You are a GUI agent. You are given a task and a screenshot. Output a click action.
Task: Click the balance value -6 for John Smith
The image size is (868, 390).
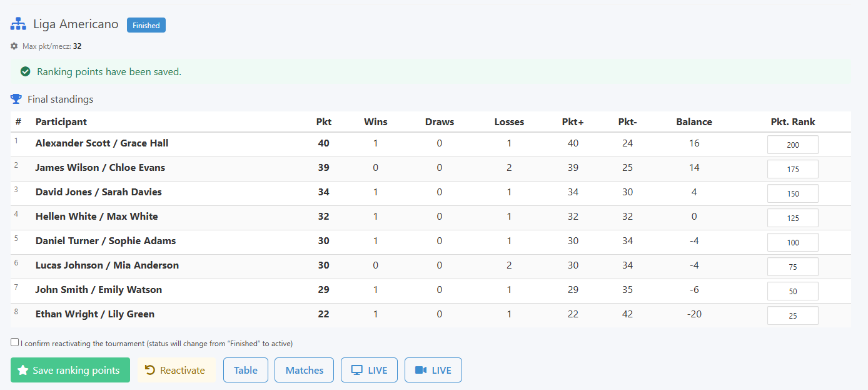point(694,290)
